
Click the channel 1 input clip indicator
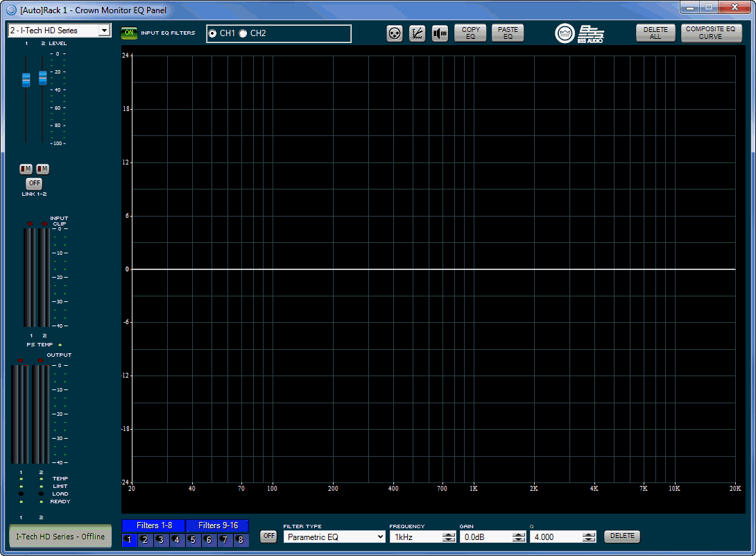click(30, 224)
